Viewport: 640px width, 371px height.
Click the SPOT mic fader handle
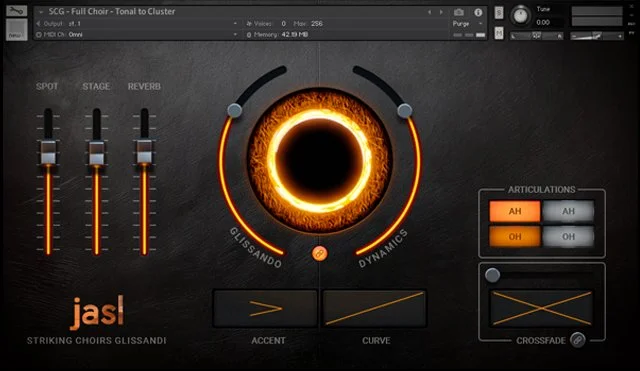pos(48,152)
